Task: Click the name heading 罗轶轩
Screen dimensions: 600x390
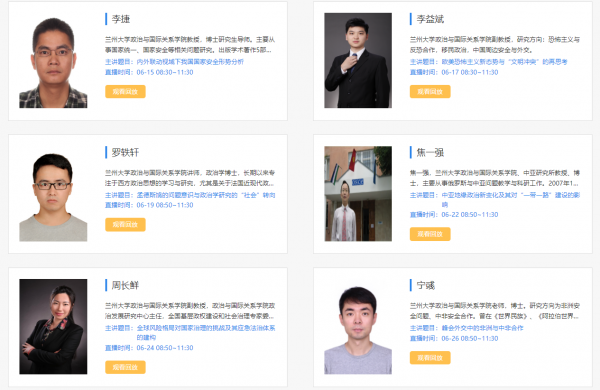Action: (x=125, y=152)
